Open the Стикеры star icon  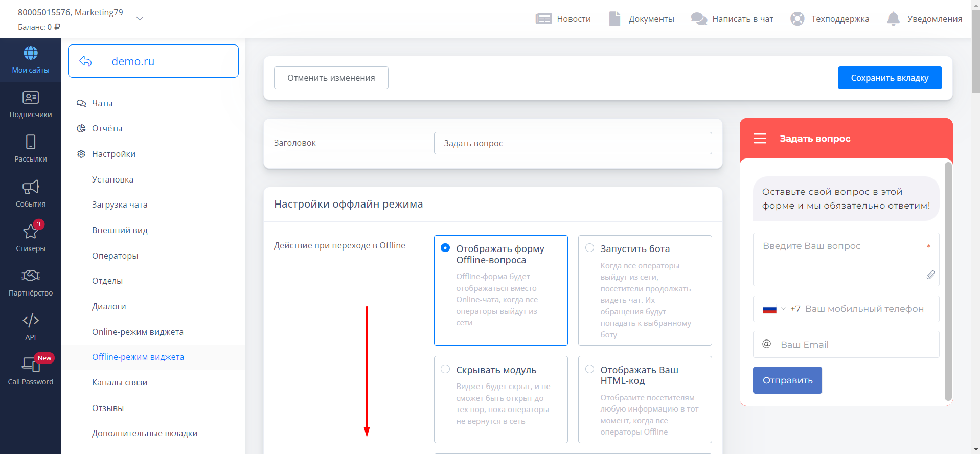click(x=31, y=232)
